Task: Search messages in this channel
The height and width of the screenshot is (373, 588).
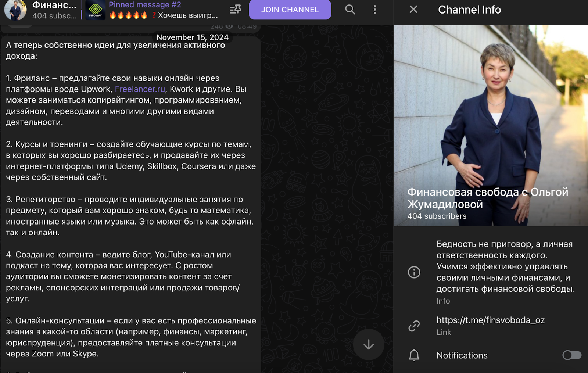Action: click(x=350, y=10)
